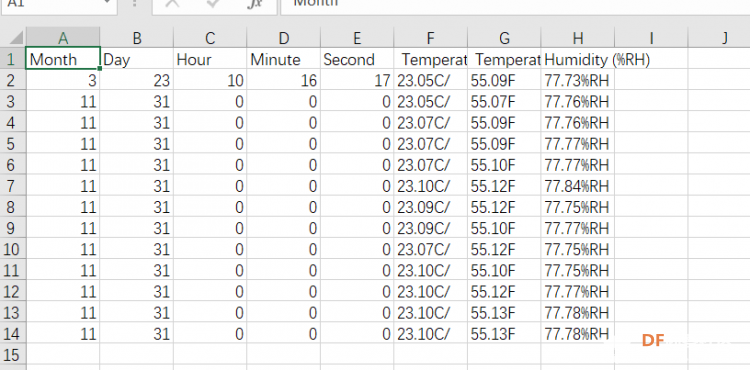Select column F header
This screenshot has height=370, width=750.
(431, 38)
